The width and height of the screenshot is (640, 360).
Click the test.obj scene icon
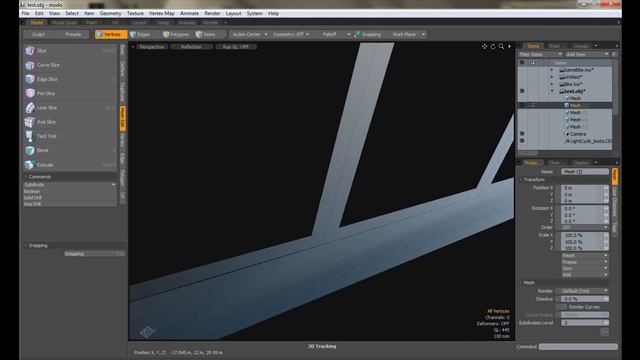pyautogui.click(x=562, y=91)
